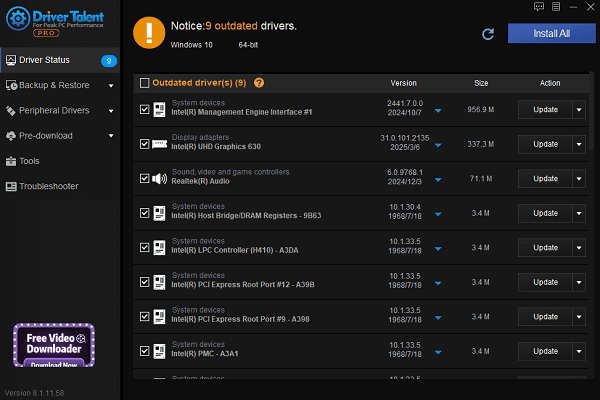Click the Peripheral Drivers plug icon

(11, 111)
